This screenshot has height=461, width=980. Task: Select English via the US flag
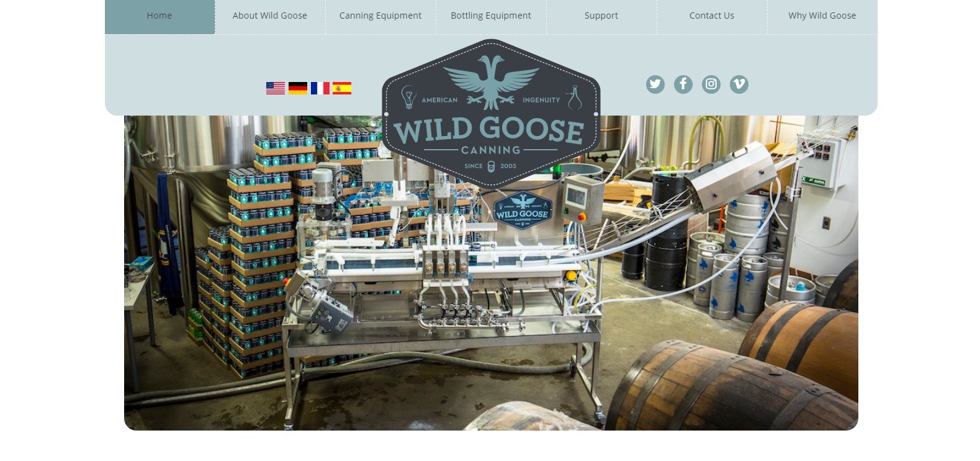(276, 88)
